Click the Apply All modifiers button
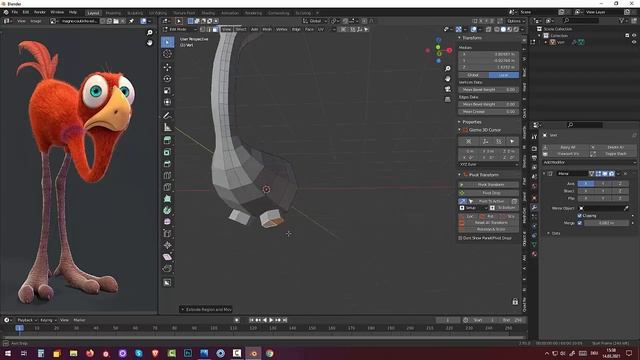Screen dimensions: 640x360 [566, 147]
